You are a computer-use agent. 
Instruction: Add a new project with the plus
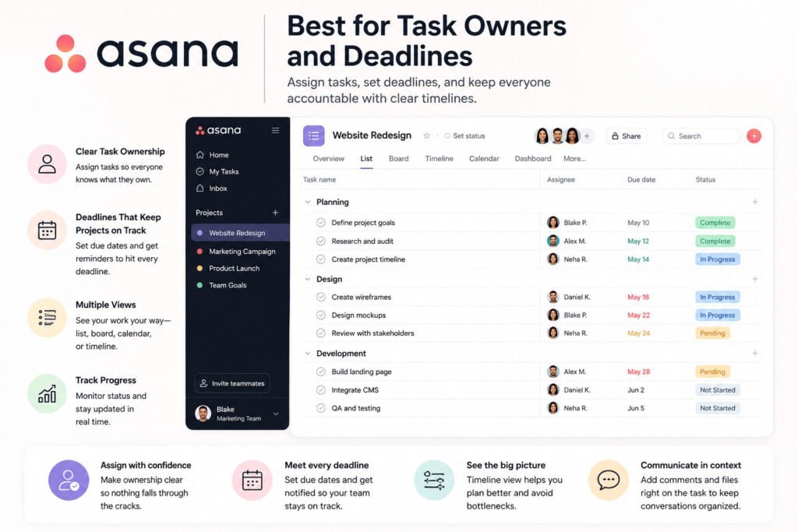275,212
